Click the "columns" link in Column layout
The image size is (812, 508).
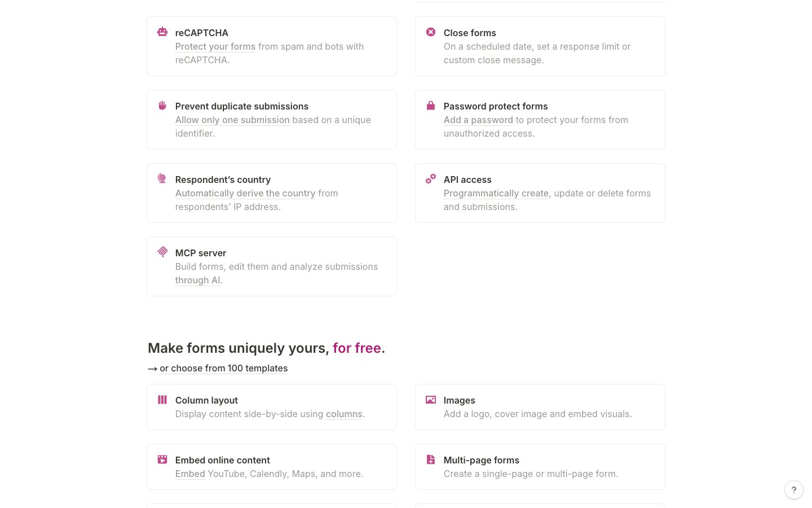coord(344,414)
